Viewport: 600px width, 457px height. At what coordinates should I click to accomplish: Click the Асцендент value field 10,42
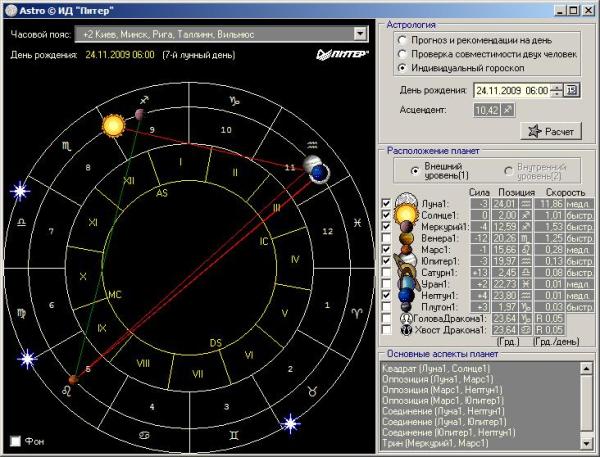point(487,110)
